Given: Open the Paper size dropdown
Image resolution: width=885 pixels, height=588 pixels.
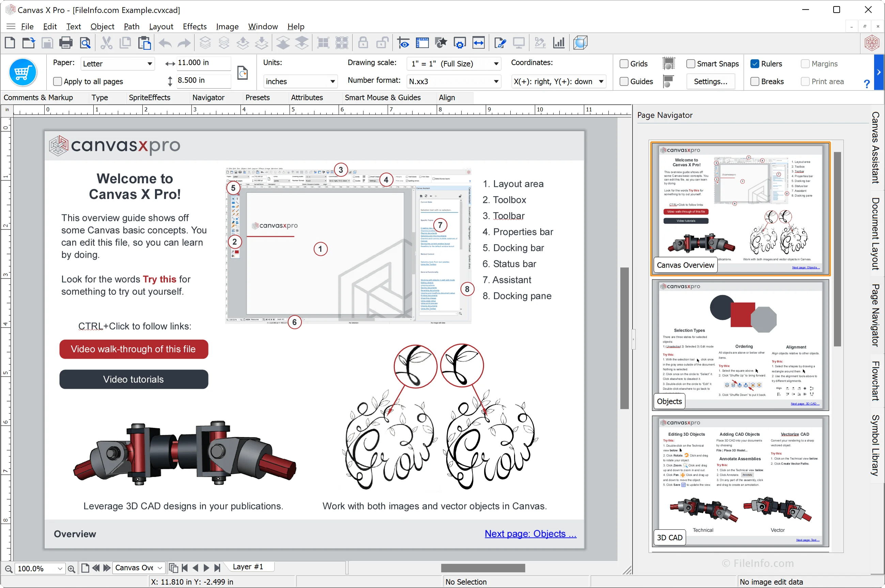Looking at the screenshot, I should (149, 64).
